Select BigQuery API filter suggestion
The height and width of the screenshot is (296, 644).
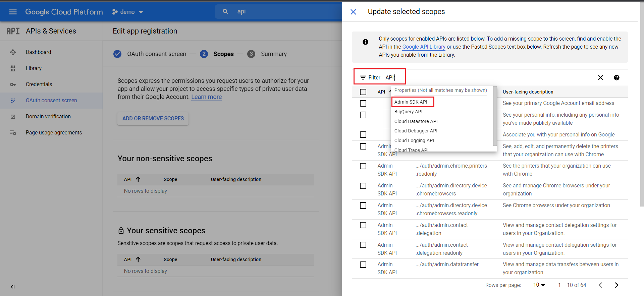[x=408, y=112]
